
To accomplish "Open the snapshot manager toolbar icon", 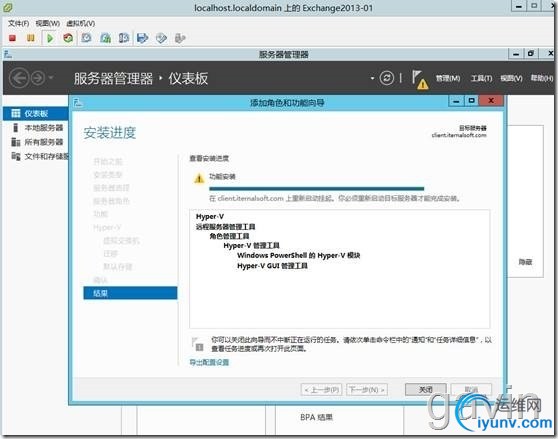I will pyautogui.click(x=123, y=38).
